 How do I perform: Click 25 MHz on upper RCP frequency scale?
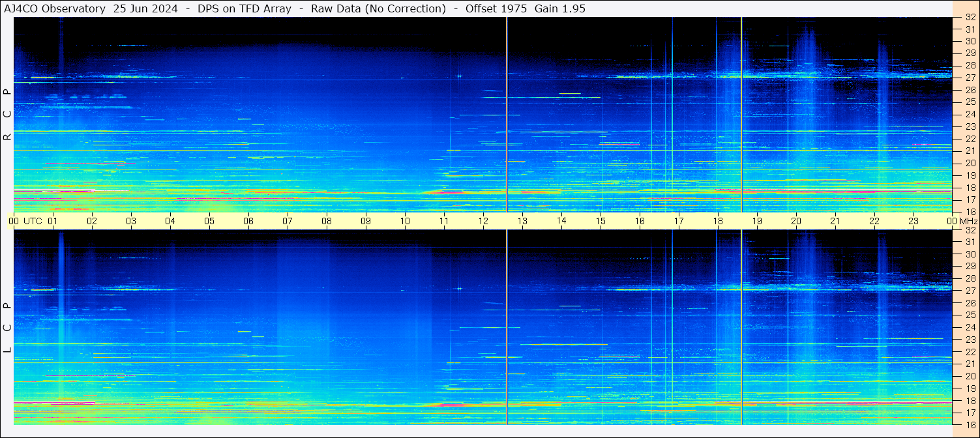coord(970,102)
